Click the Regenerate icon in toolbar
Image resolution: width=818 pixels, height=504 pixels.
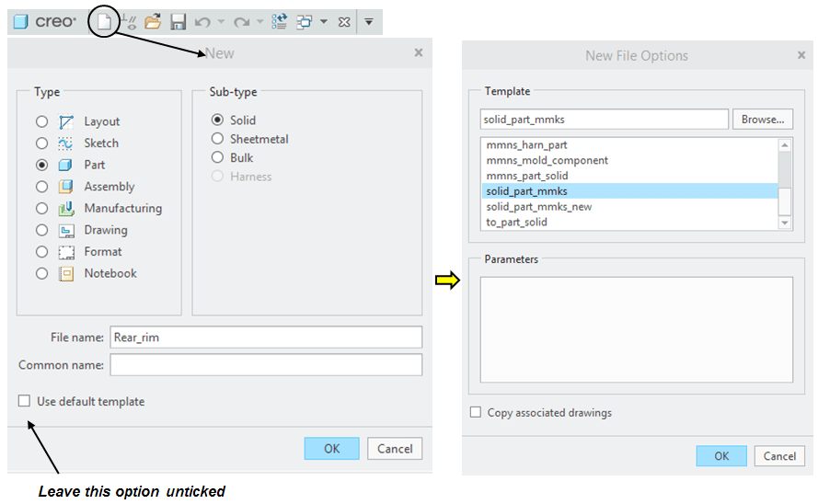[x=280, y=21]
